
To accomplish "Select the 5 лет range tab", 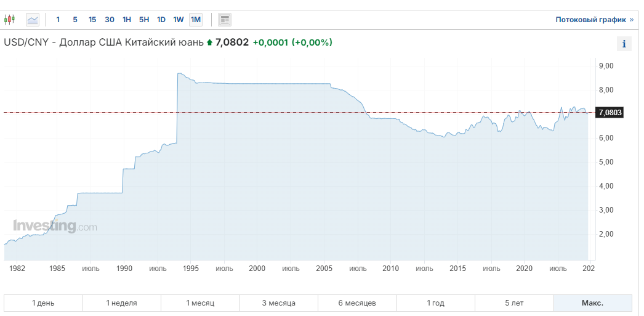I will point(515,303).
